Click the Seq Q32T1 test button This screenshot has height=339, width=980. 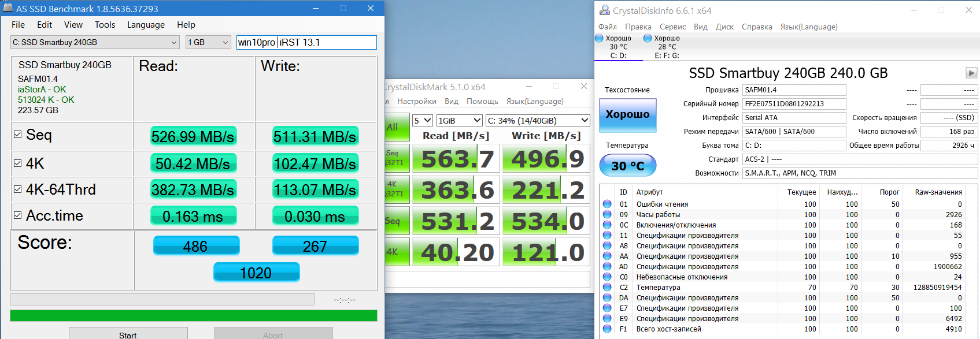397,158
